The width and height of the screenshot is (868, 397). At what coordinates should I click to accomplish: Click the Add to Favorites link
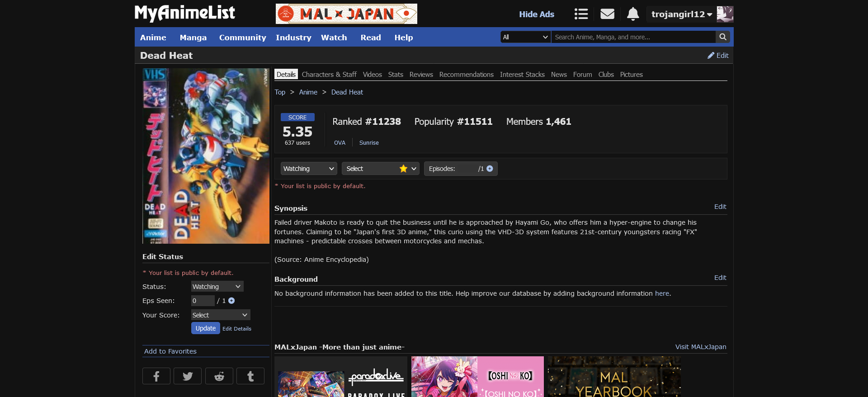(x=170, y=351)
